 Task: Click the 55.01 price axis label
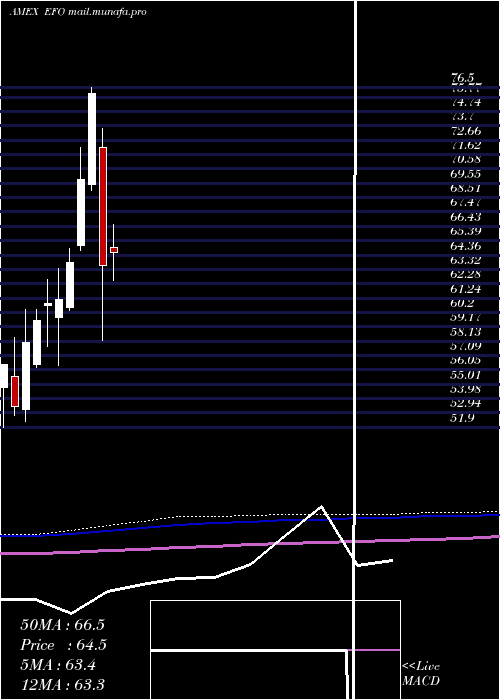click(x=466, y=375)
